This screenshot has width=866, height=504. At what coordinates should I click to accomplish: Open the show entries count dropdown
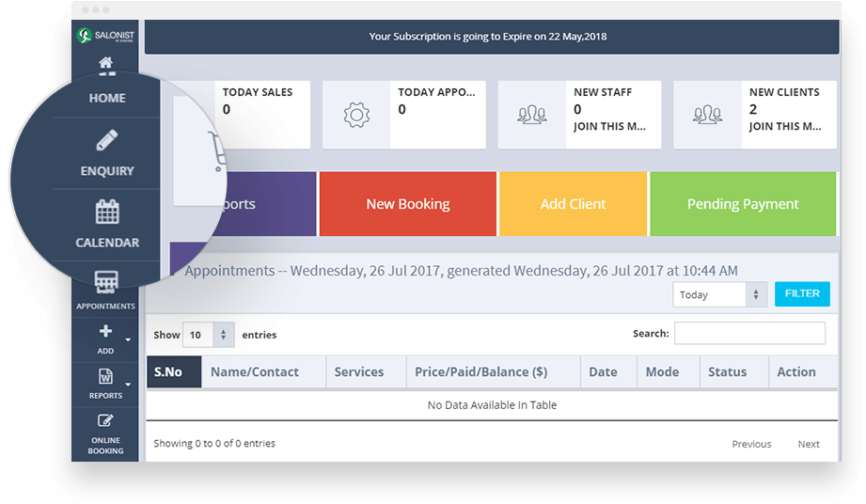tap(208, 335)
